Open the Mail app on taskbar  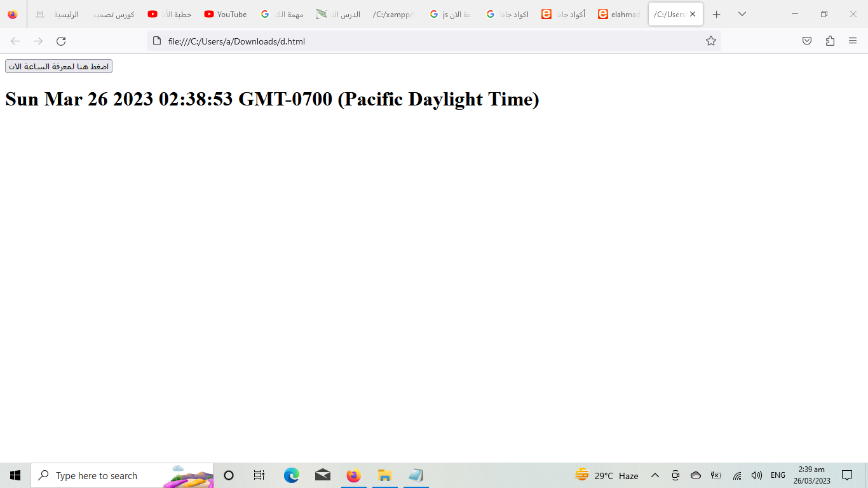point(323,475)
